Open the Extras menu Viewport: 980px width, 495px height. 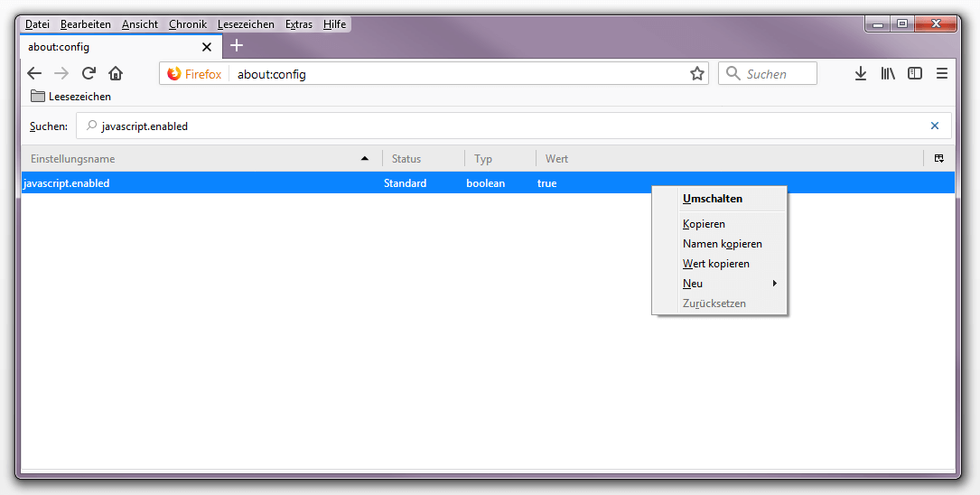click(299, 24)
